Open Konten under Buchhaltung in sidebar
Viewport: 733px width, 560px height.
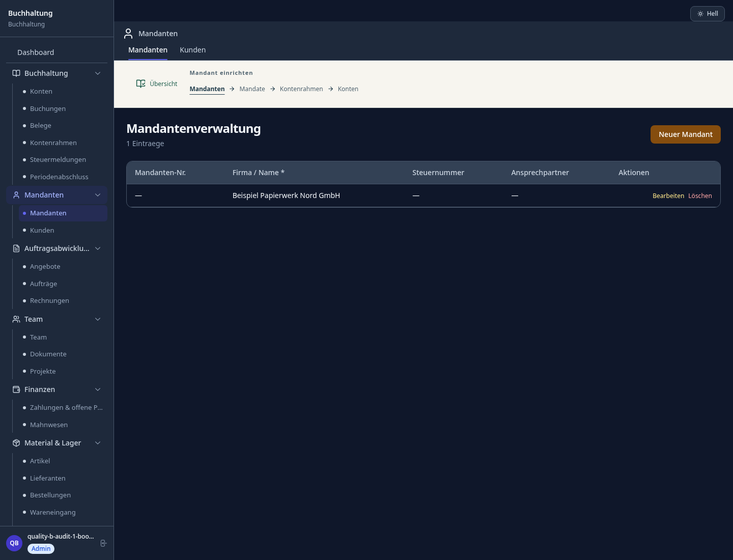coord(63,92)
